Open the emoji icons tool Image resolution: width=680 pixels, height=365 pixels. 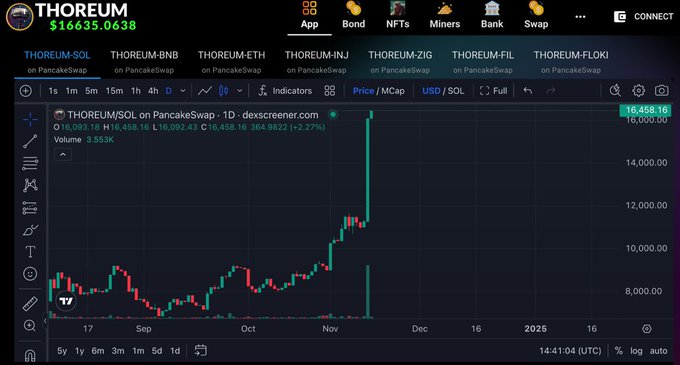(x=30, y=274)
